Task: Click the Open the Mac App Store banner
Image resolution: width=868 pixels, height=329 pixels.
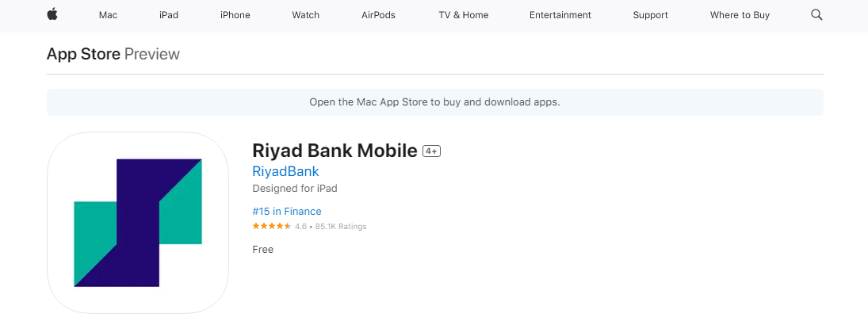Action: click(434, 102)
